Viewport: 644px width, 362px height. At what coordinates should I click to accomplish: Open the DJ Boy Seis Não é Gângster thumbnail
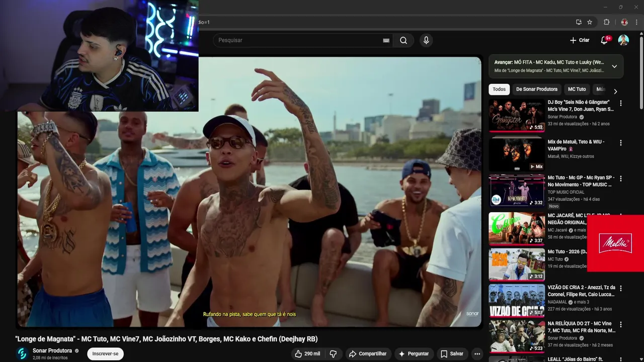coord(517,115)
